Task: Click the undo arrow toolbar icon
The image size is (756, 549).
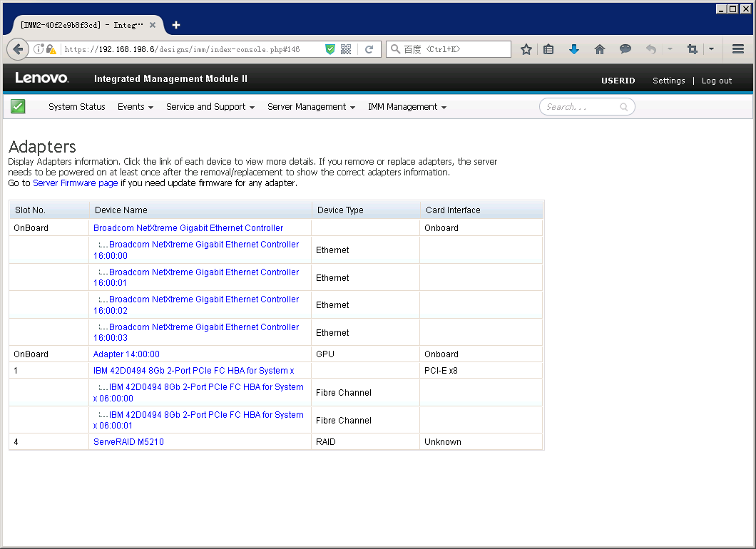Action: [651, 49]
